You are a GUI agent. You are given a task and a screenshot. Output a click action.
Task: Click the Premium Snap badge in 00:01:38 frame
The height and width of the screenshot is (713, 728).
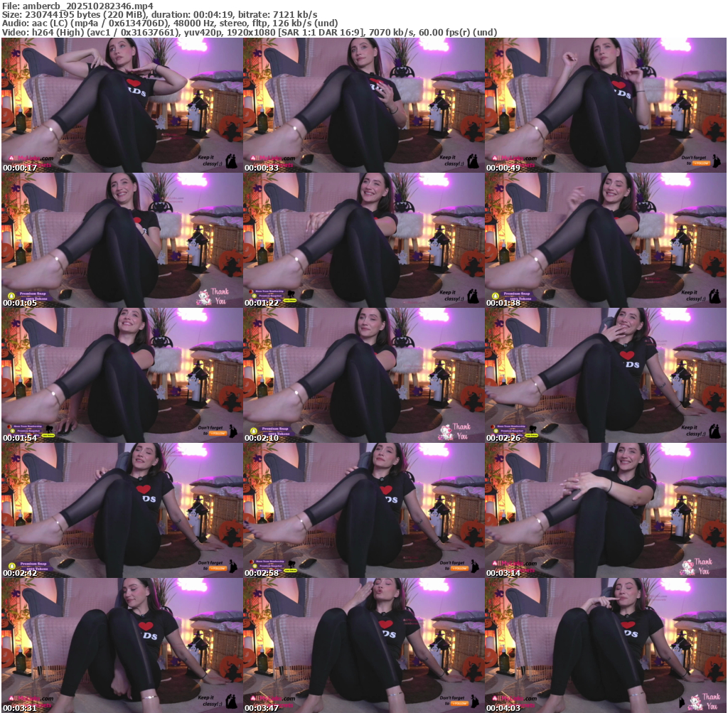click(x=514, y=295)
